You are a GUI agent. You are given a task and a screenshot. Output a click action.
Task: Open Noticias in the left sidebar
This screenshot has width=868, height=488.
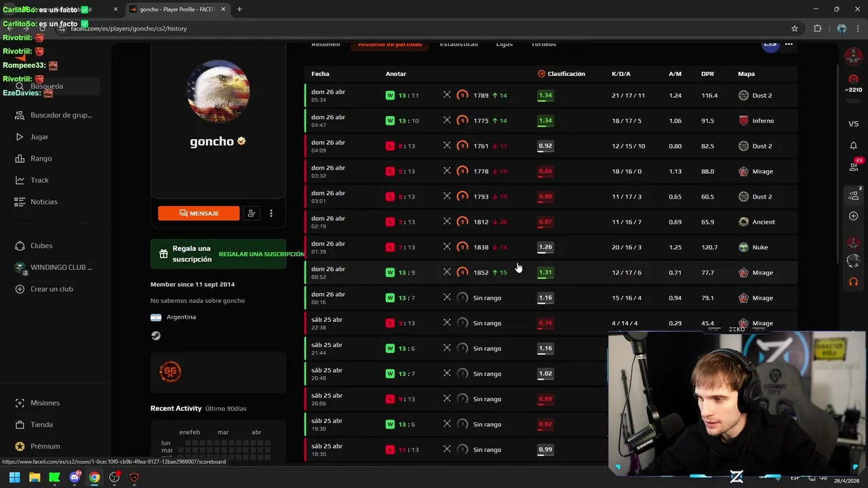click(37, 202)
